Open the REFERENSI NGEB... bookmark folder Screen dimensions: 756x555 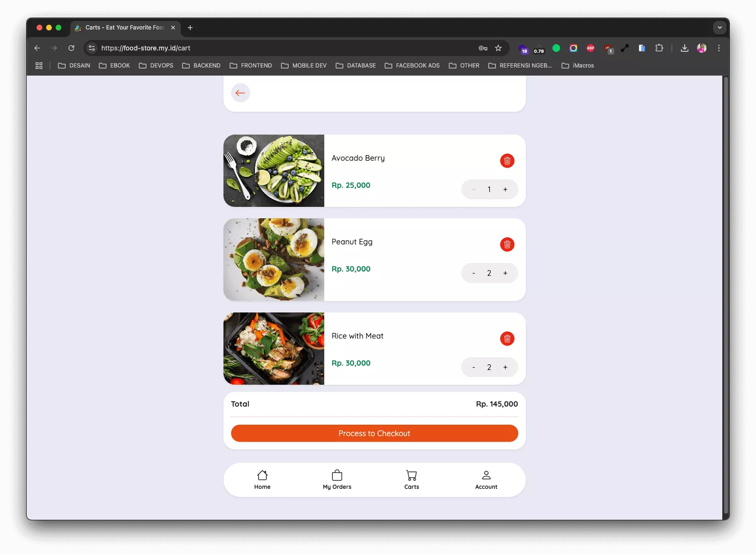point(520,66)
